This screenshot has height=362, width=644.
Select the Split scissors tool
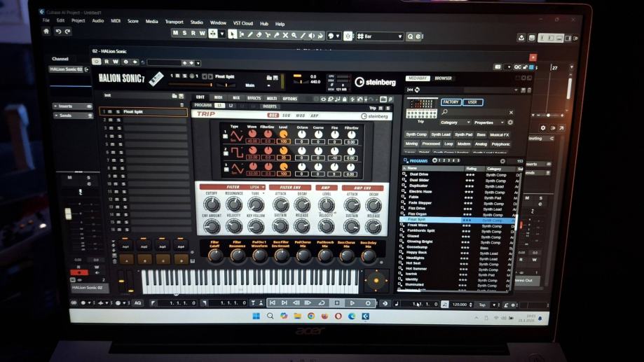268,35
